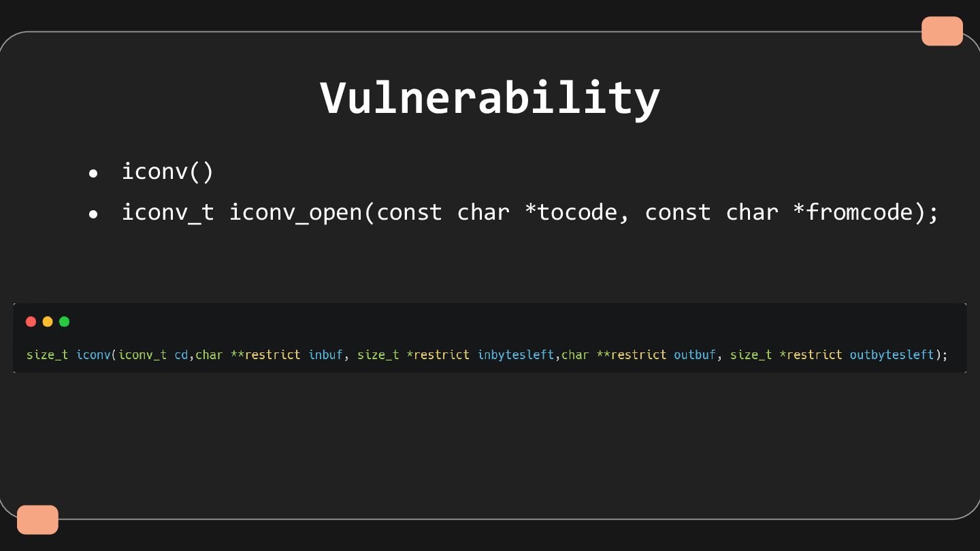Image resolution: width=980 pixels, height=551 pixels.
Task: Click the salmon square at top right
Action: 942,31
